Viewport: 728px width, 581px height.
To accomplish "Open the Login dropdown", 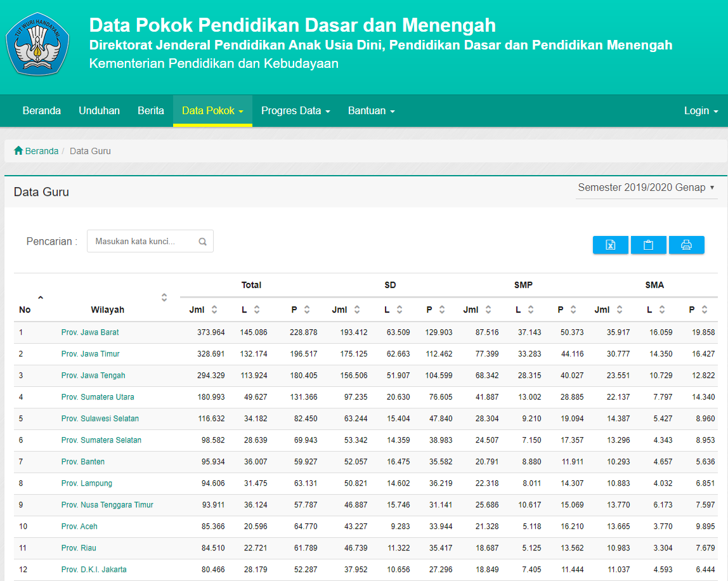I will 701,111.
